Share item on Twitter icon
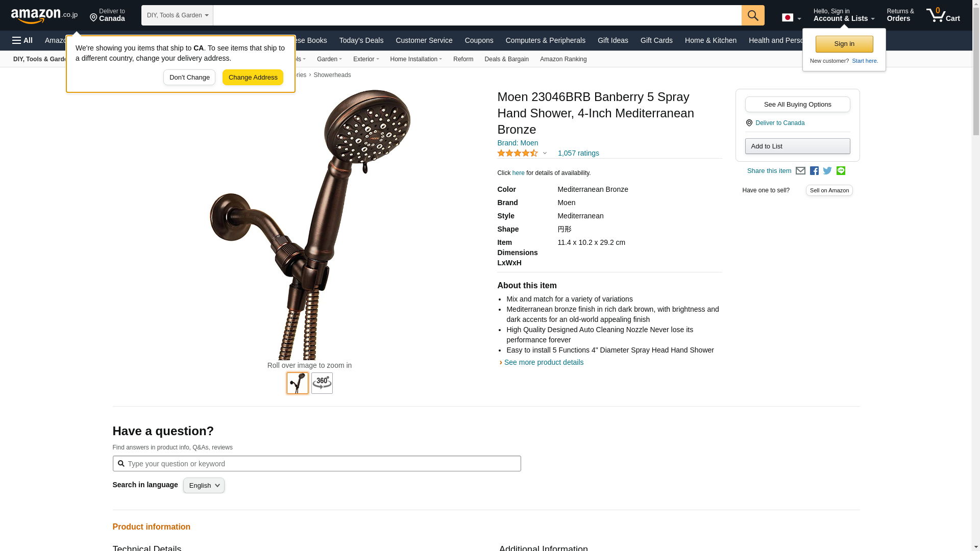 coord(827,171)
